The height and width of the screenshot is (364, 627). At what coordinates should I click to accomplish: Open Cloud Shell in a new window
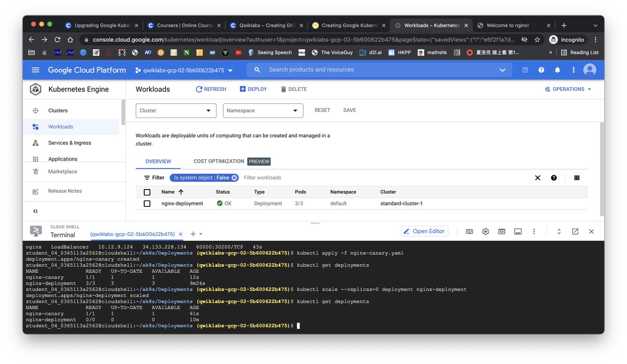(575, 231)
